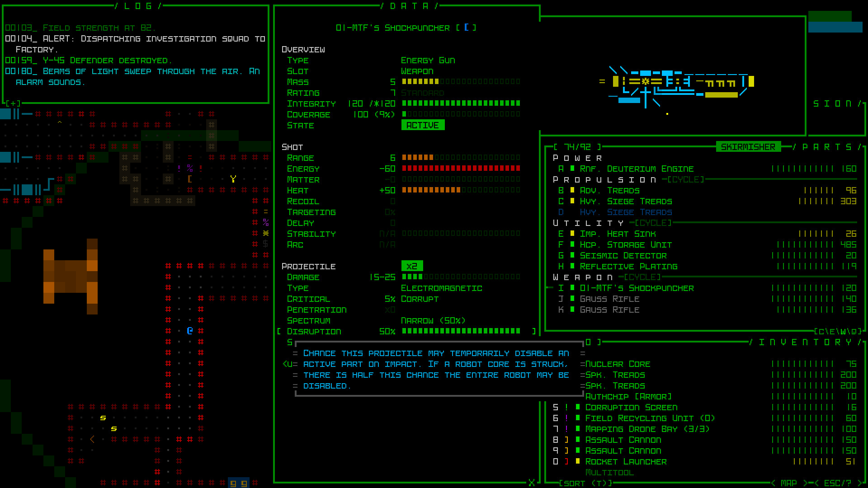This screenshot has height=488, width=868.
Task: Click the x2 projectile count badge
Action: [x=412, y=266]
